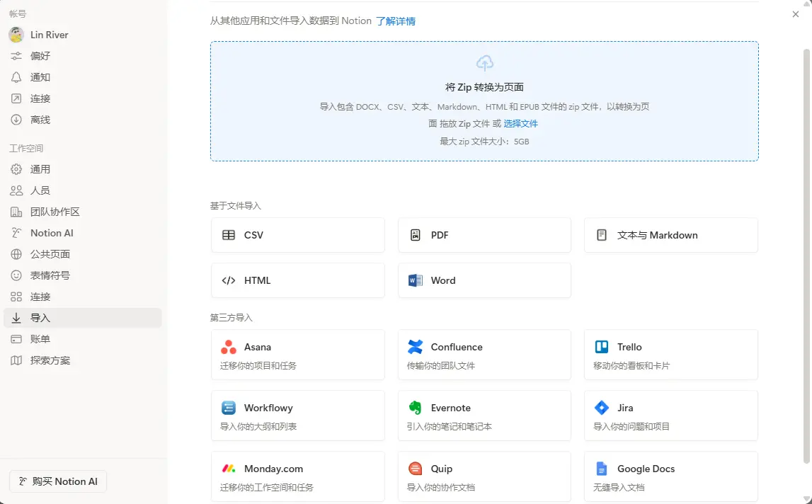Viewport: 812px width, 504px height.
Task: Click the Asana logo icon
Action: [229, 347]
